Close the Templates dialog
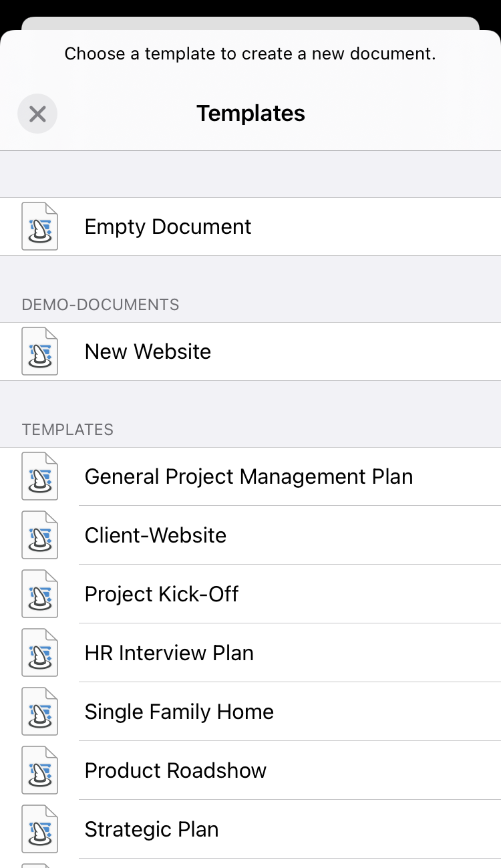501x868 pixels. (x=37, y=114)
